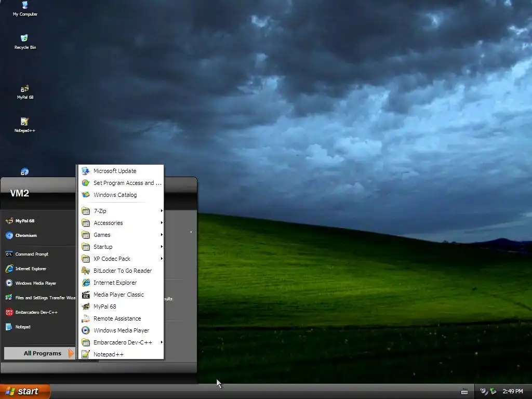Click the Notepad++ icon in All Programs

86,354
